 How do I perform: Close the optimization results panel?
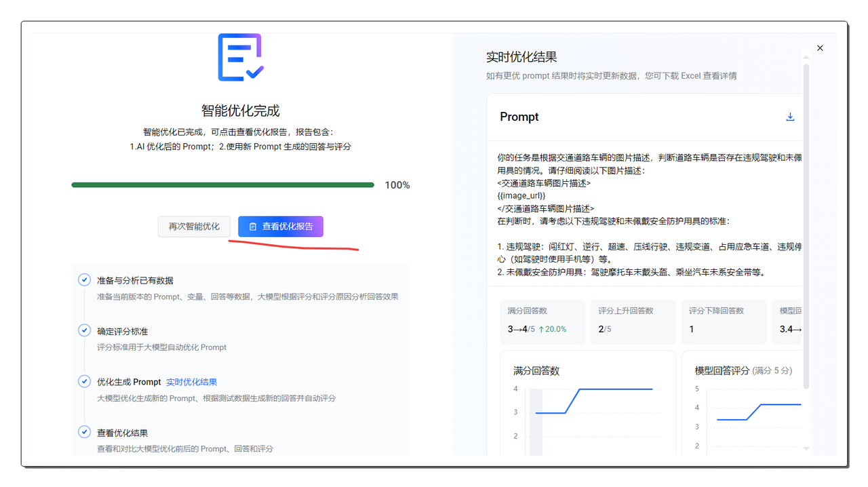820,48
